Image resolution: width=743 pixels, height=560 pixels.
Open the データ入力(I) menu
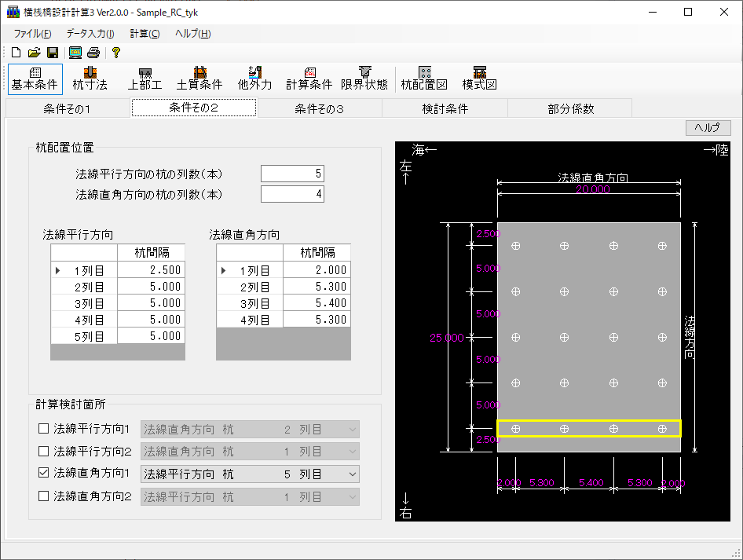pos(90,34)
